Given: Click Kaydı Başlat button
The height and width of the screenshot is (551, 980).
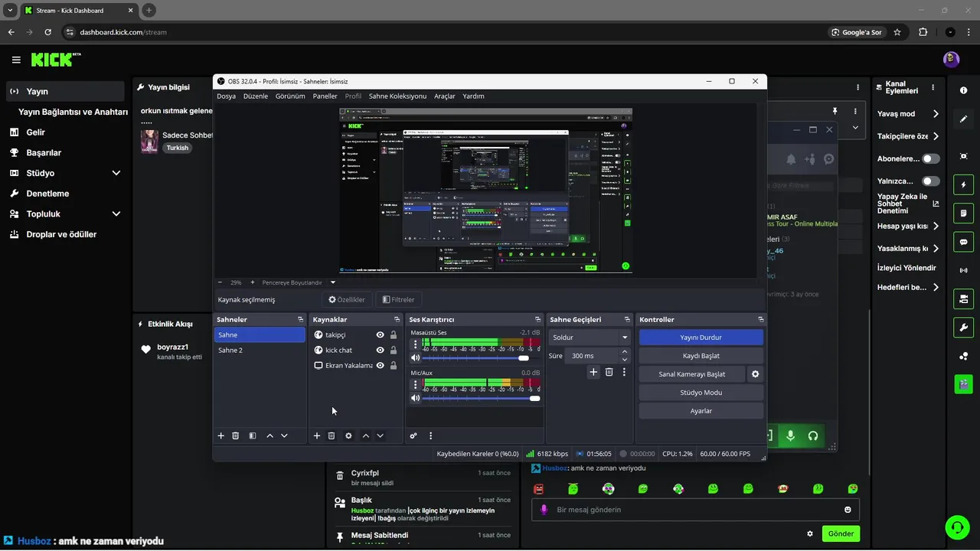Looking at the screenshot, I should tap(701, 356).
